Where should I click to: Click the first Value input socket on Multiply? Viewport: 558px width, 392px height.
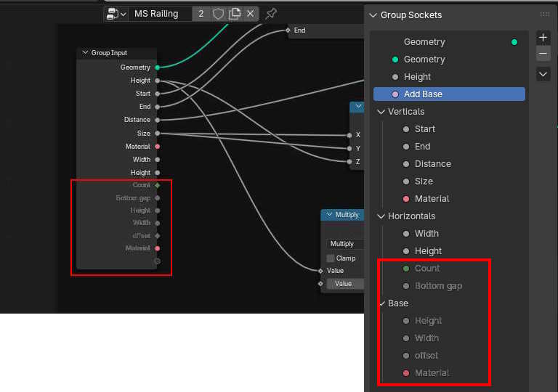click(320, 271)
